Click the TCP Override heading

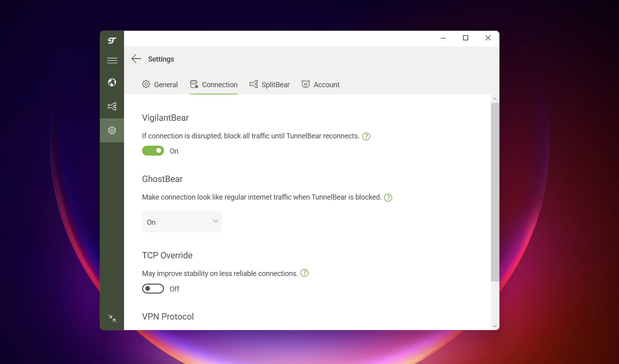point(167,255)
